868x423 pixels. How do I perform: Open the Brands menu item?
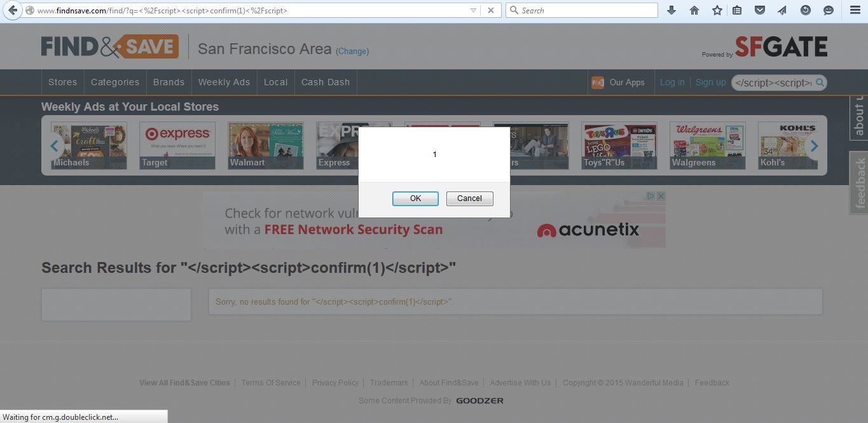pyautogui.click(x=169, y=82)
